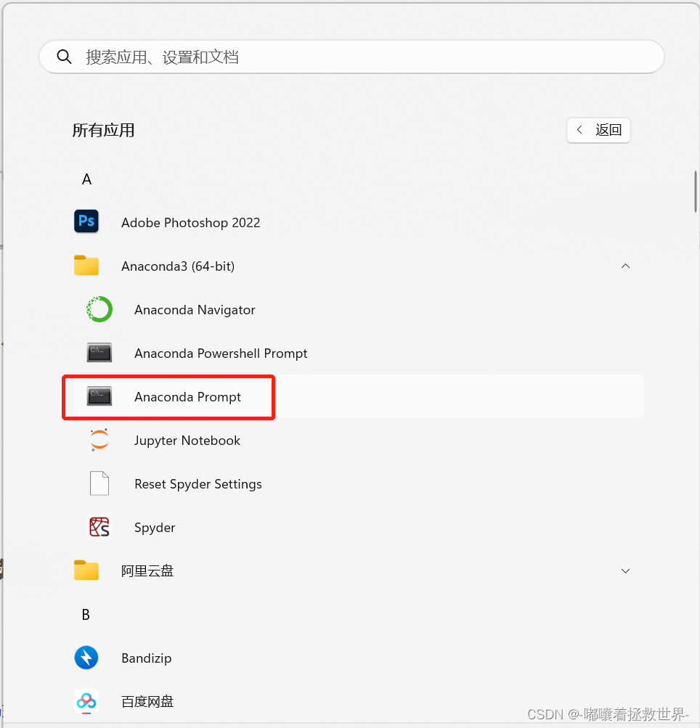Open 百度网盘 app icon
The image size is (700, 728).
[86, 701]
